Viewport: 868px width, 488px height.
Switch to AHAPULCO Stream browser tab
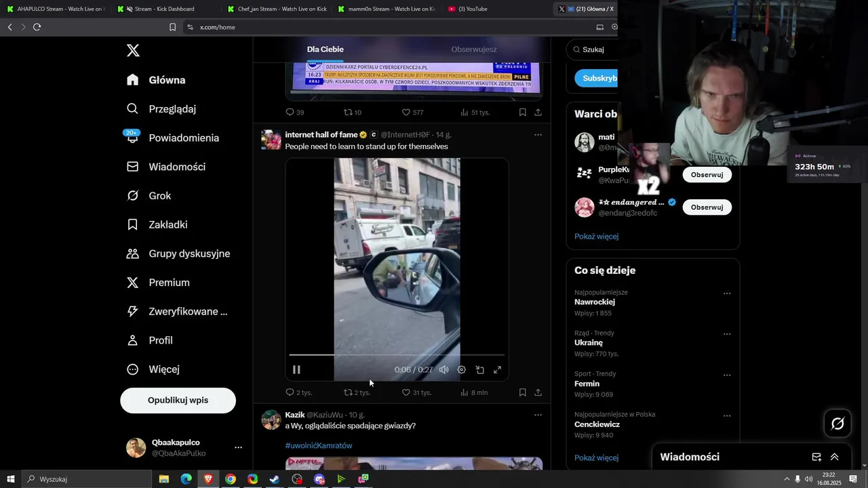pyautogui.click(x=55, y=9)
